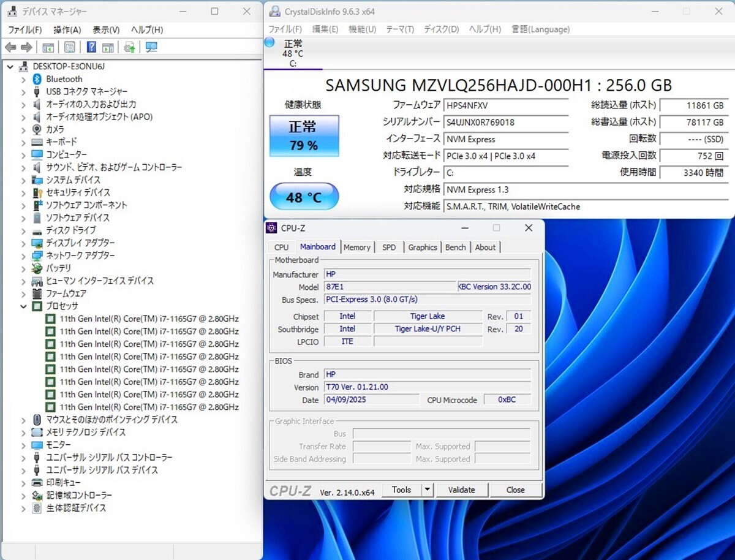The image size is (735, 560).
Task: Click the security devices category icon
Action: coord(37,192)
